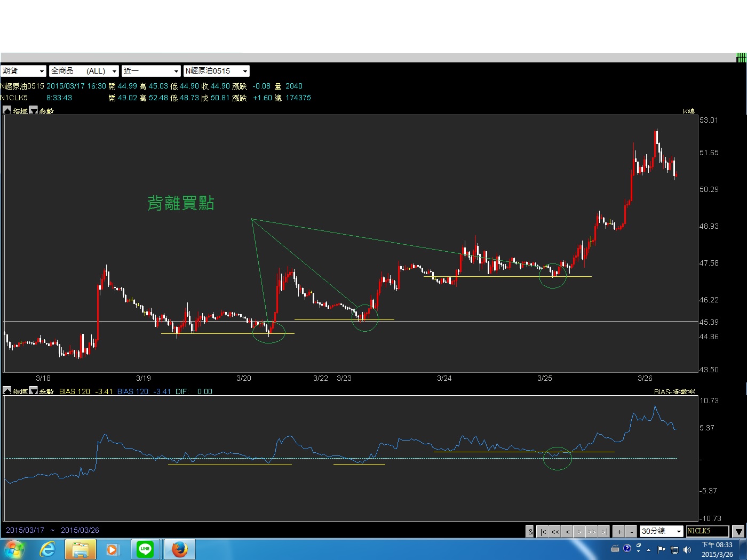
Task: Click the 3/24 date axis label
Action: click(444, 378)
